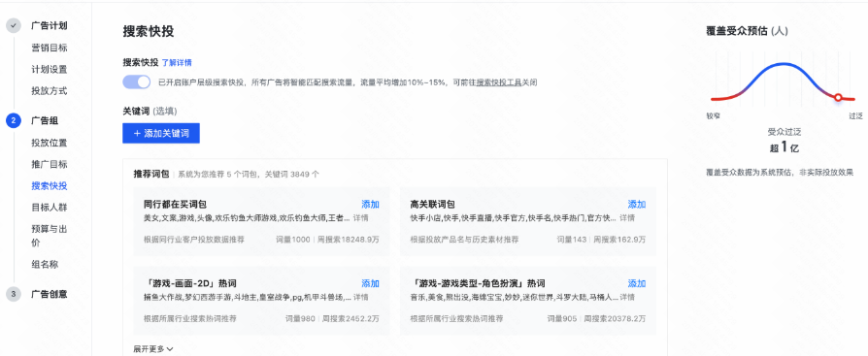Go to 广告计划 step

point(50,26)
